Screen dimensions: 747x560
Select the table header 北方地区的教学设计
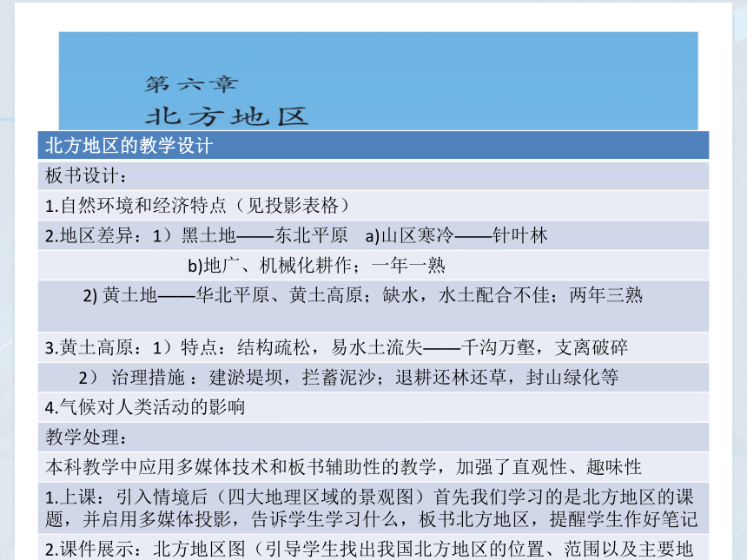[373, 145]
